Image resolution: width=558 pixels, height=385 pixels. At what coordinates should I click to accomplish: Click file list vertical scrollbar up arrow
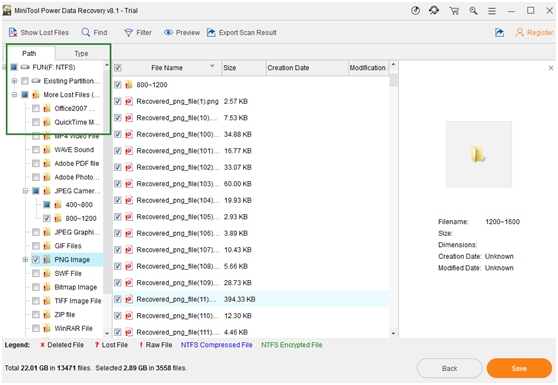393,64
